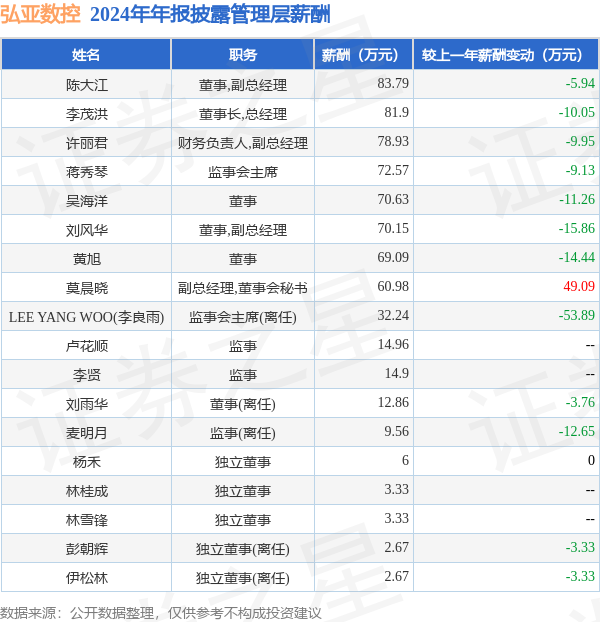Click the red change value 49.09
This screenshot has height=622, width=600.
click(579, 286)
